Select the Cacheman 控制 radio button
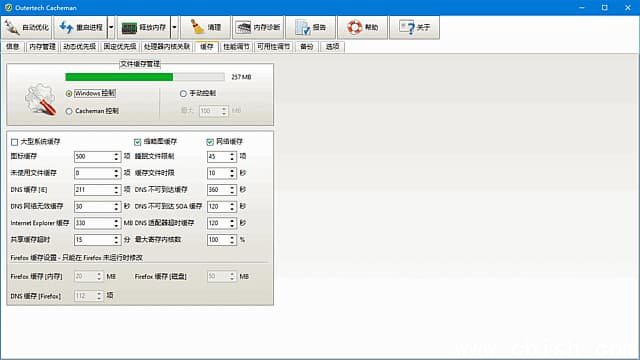This screenshot has height=360, width=640. point(69,111)
